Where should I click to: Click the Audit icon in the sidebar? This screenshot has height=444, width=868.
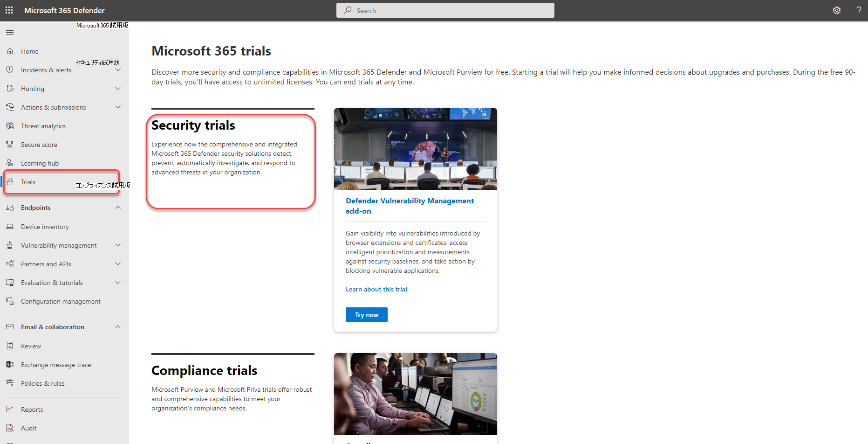click(x=10, y=428)
